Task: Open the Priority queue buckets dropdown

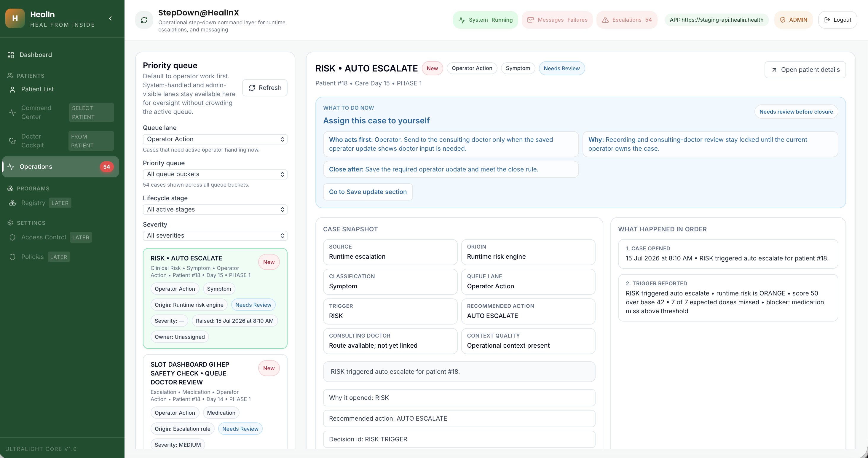Action: [x=215, y=174]
